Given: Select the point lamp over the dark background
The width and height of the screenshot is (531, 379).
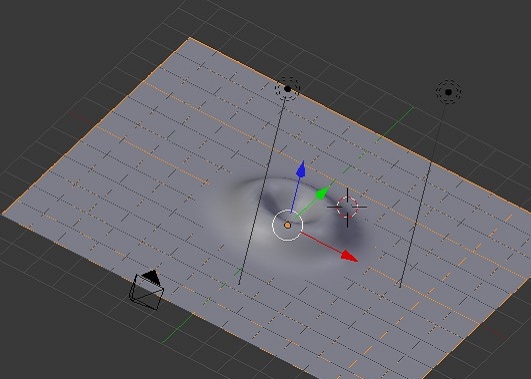Looking at the screenshot, I should point(448,92).
